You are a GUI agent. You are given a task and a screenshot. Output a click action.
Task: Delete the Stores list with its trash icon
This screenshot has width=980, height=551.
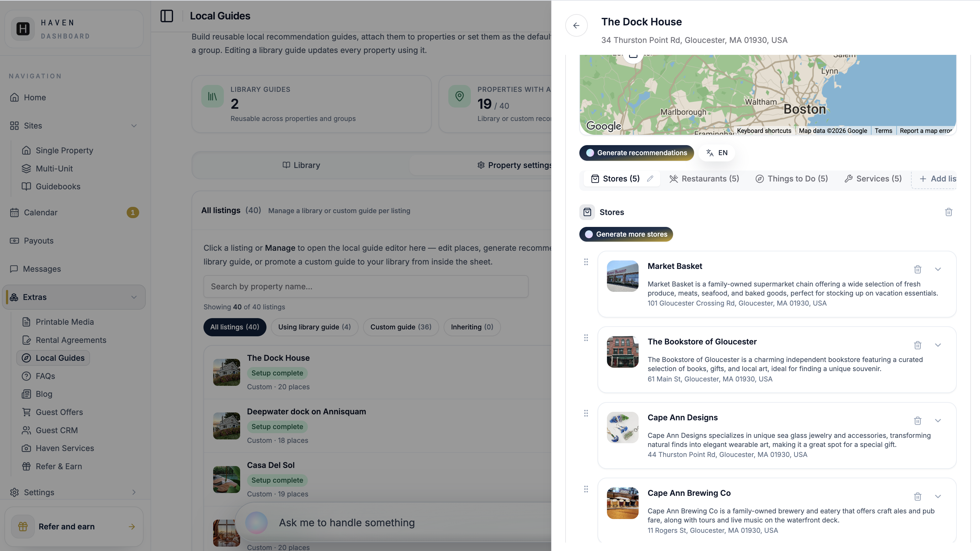point(948,212)
